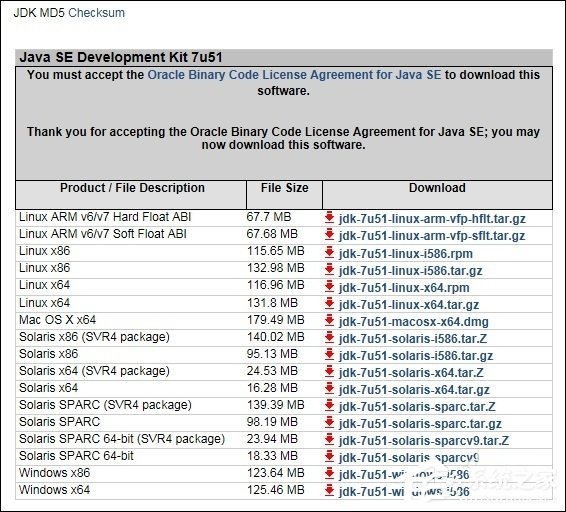Download jdk-7u51-solaris-sparcv9.tar.Z
Screen dimensions: 566x512
click(x=424, y=441)
